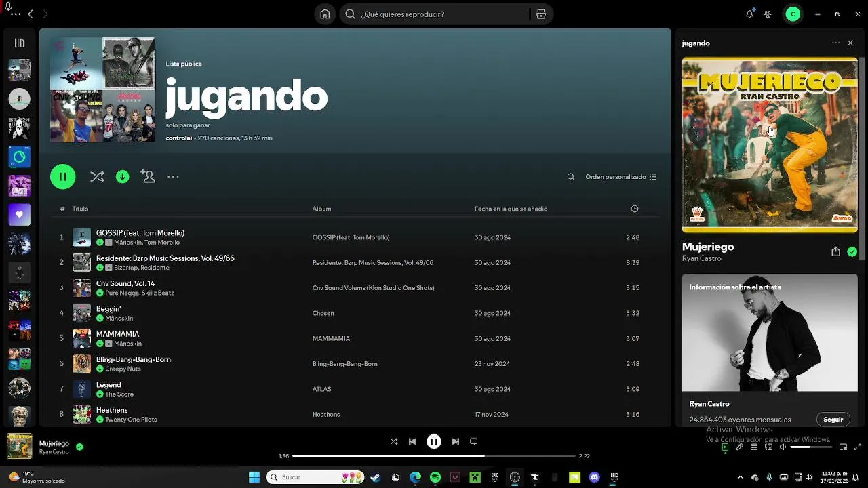Click the now-playing album thumbnail in bottom bar

tap(20, 446)
